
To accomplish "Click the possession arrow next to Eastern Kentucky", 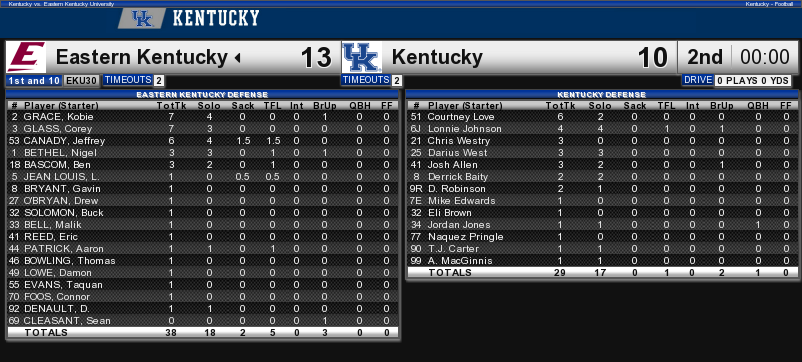I will (237, 58).
